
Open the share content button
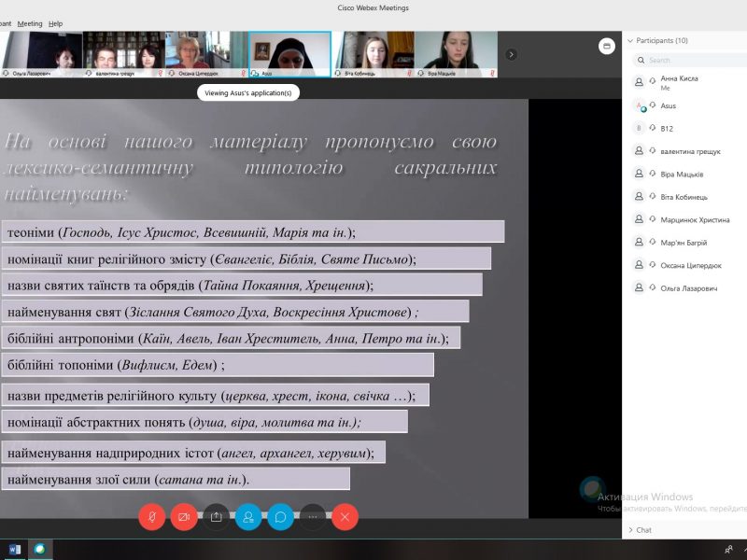click(217, 516)
